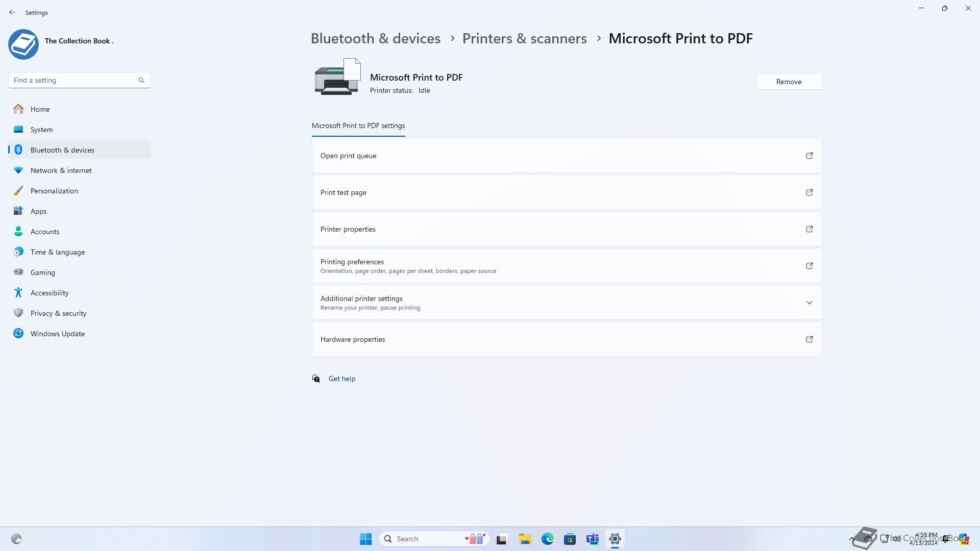The height and width of the screenshot is (551, 980).
Task: Open Task View from the taskbar
Action: click(502, 539)
